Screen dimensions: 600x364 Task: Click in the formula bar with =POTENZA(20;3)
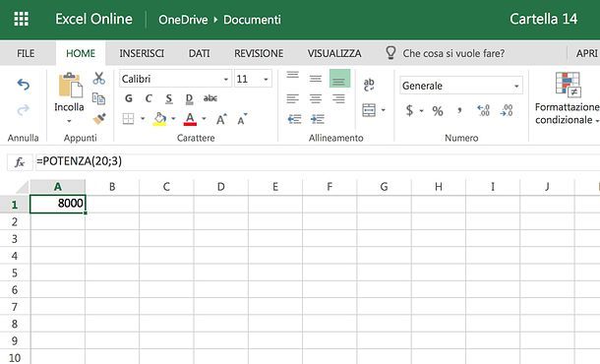(317, 161)
